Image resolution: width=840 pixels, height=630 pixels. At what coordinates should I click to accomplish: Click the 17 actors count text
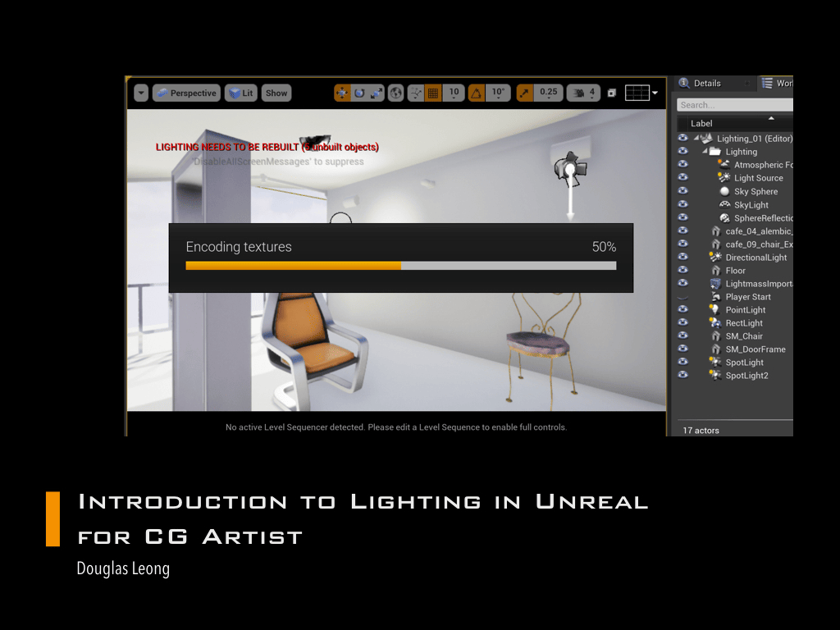pos(701,430)
